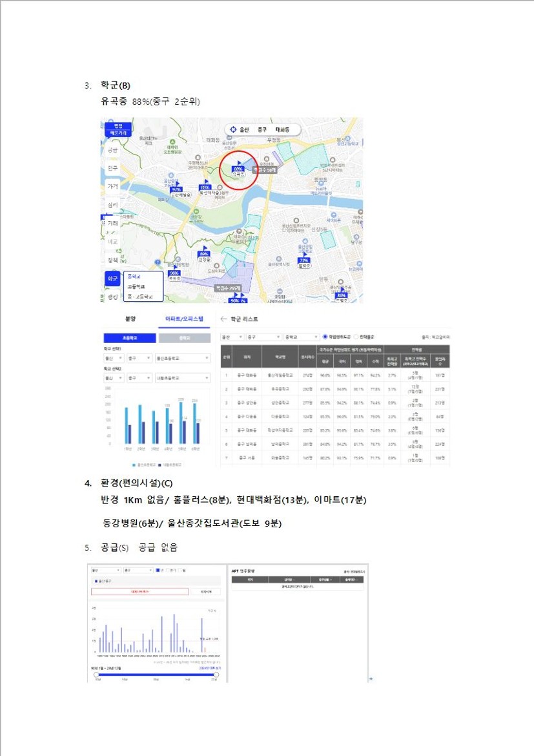Click the 내황초등학교 legend color swatch
Viewport: 534px width, 756px height.
coord(159,465)
